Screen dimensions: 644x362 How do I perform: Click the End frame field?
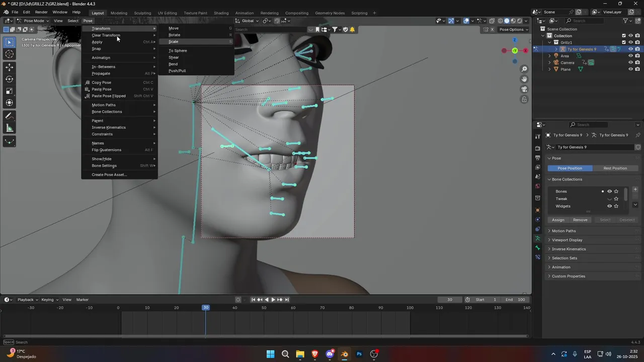click(516, 300)
